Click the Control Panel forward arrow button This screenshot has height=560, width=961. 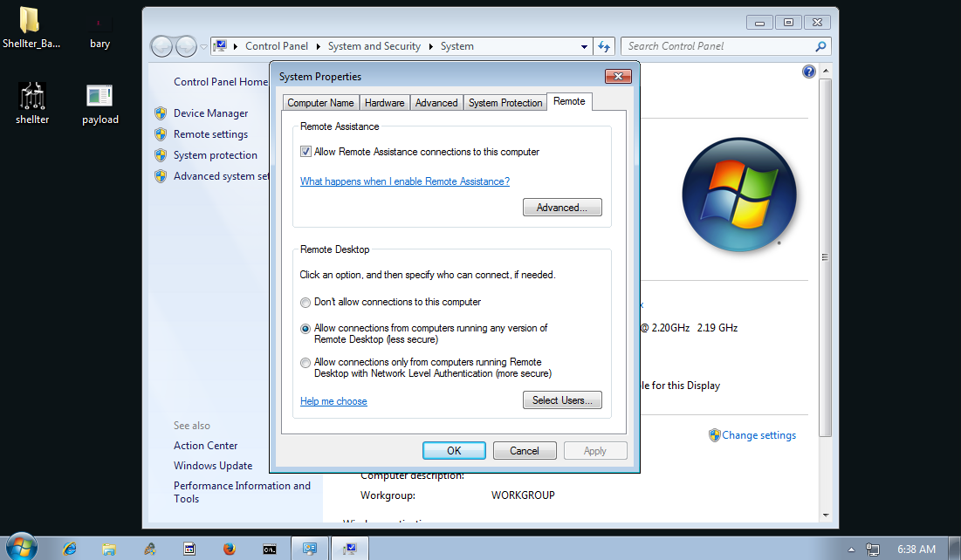186,46
